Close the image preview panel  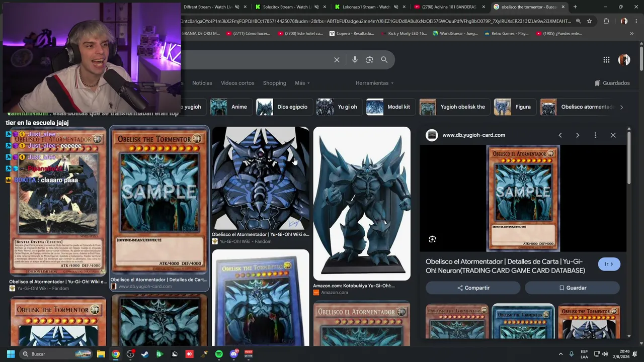[613, 135]
